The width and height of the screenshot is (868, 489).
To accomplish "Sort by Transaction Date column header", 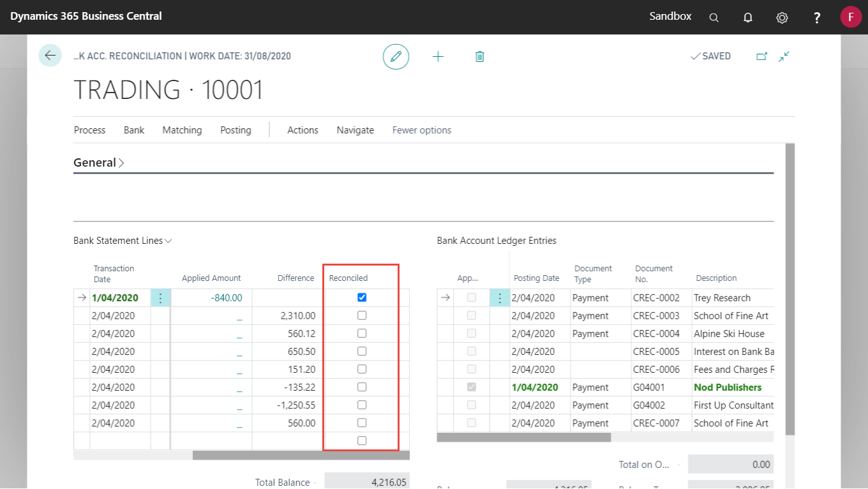I will 114,274.
